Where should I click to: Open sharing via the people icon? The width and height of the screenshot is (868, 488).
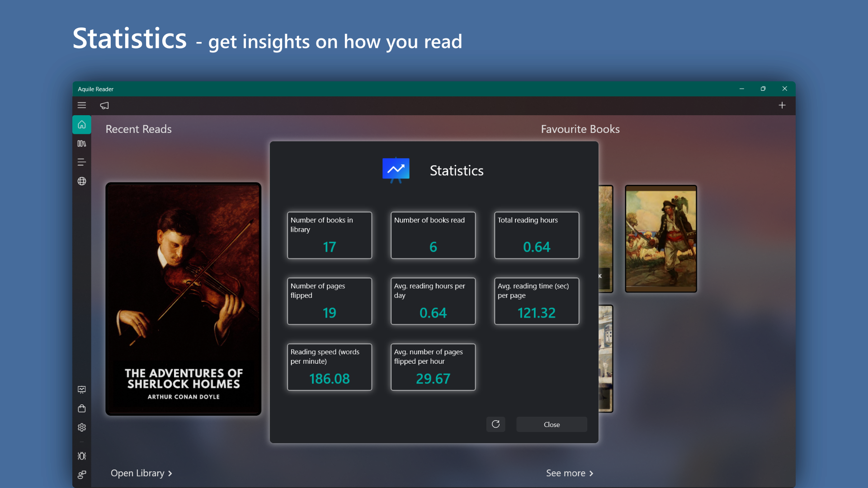click(x=81, y=475)
